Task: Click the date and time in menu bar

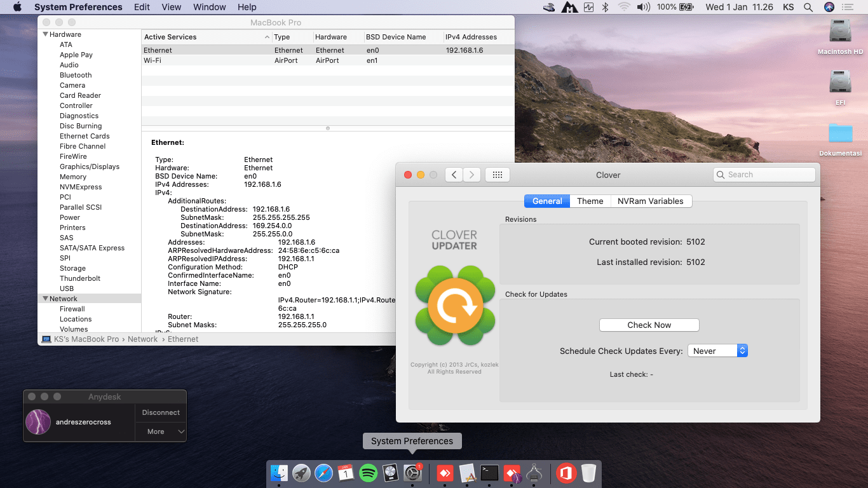Action: [739, 7]
